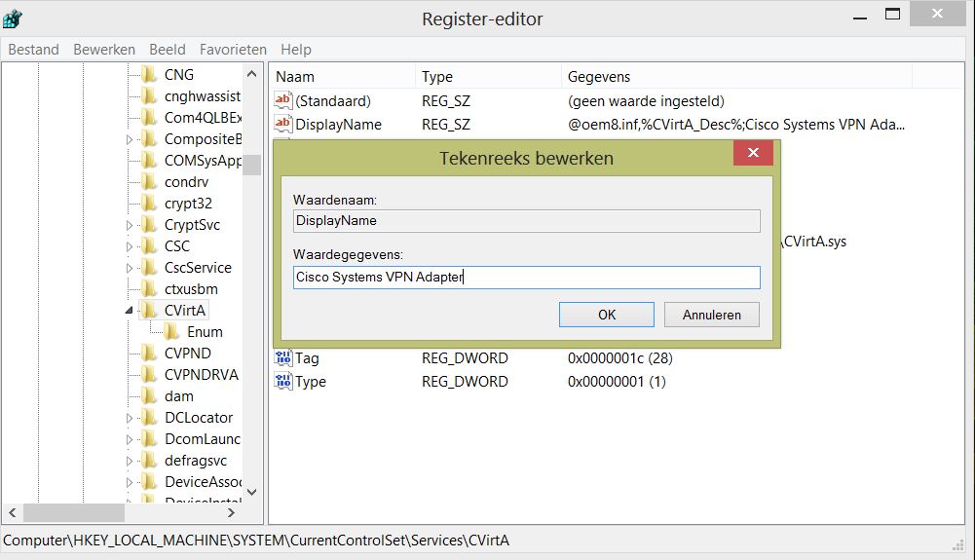Click the (Standaard) string value icon
This screenshot has width=975, height=560.
[283, 100]
